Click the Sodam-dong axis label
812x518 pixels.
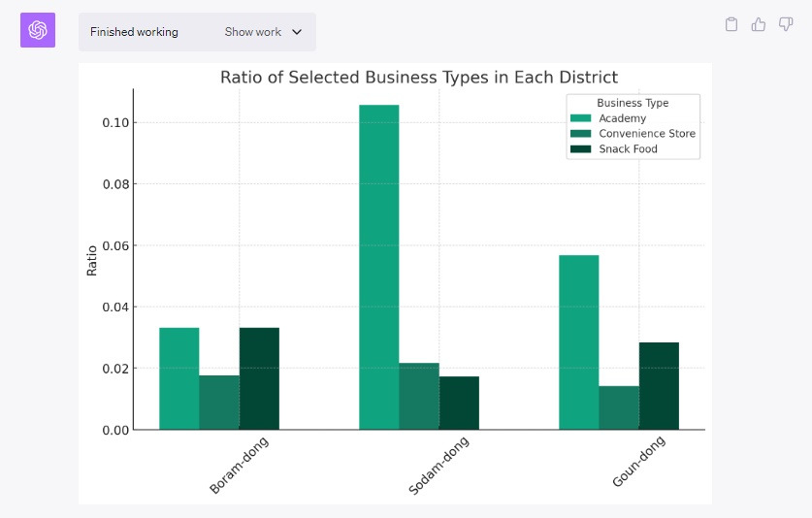(x=438, y=466)
